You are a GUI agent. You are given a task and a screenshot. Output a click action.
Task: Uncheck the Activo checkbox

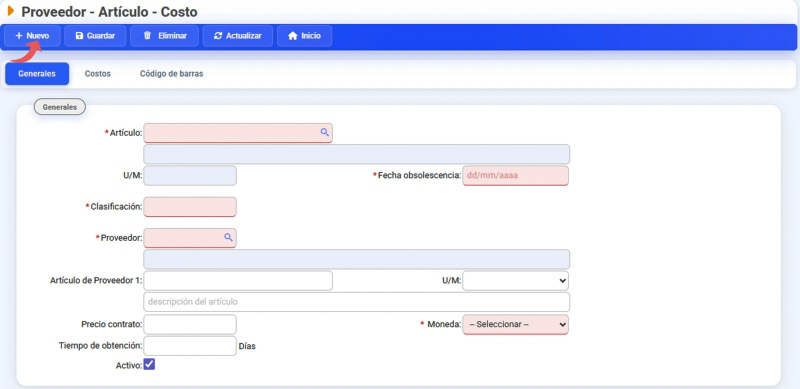tap(149, 364)
